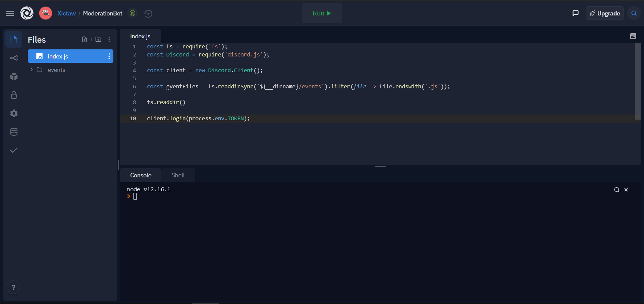Run the ModerationBot project
The width and height of the screenshot is (644, 304).
click(x=322, y=13)
